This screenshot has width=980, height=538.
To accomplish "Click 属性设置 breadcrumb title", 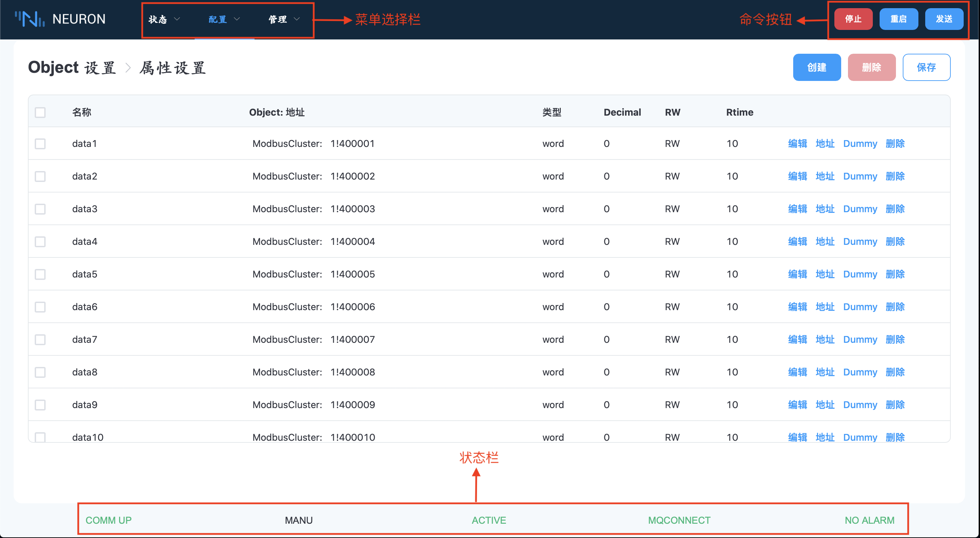I will click(172, 68).
